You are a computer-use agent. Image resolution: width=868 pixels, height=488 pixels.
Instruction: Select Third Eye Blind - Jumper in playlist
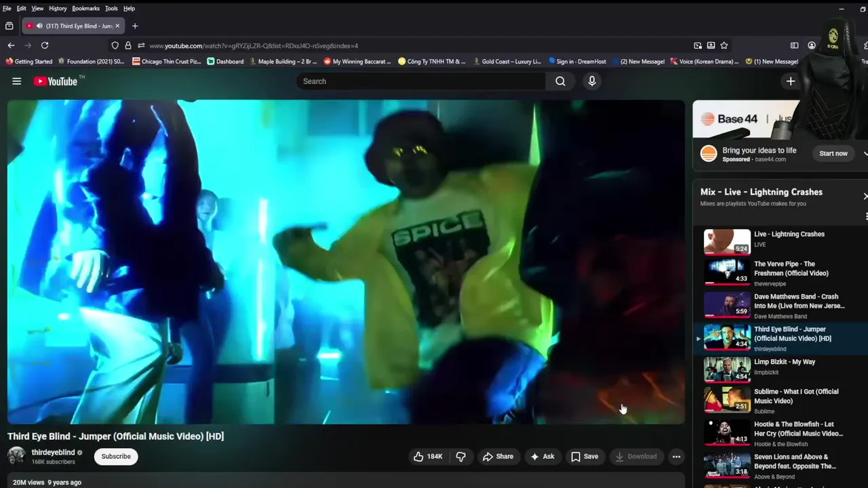(x=780, y=338)
